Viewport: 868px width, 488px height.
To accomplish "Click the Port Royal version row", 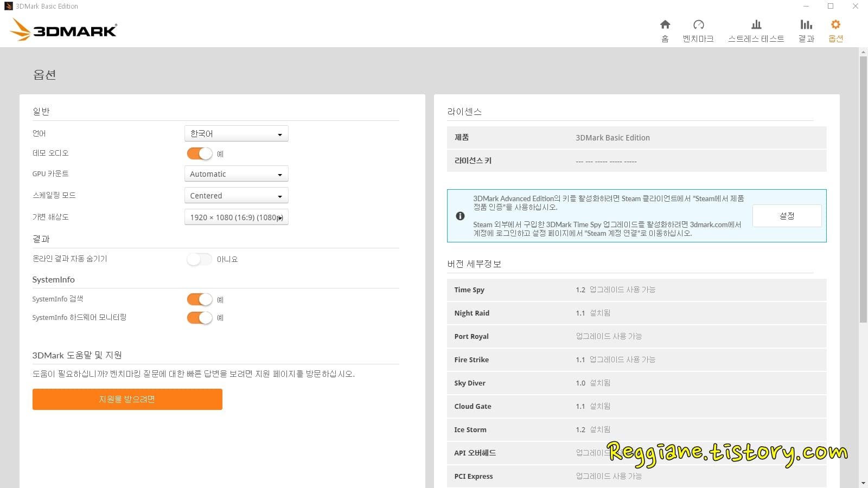I will (637, 337).
